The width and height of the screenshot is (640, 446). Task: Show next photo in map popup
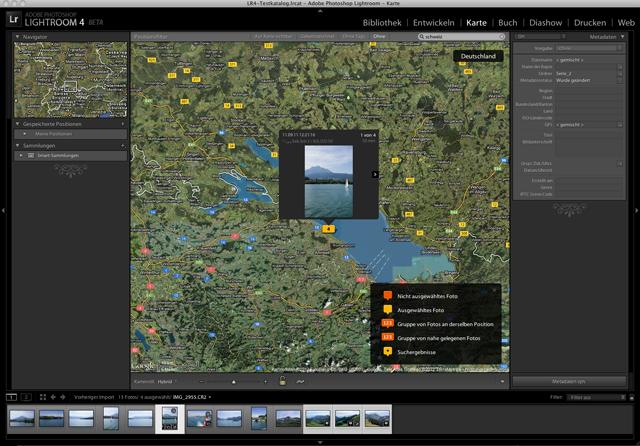pos(375,174)
